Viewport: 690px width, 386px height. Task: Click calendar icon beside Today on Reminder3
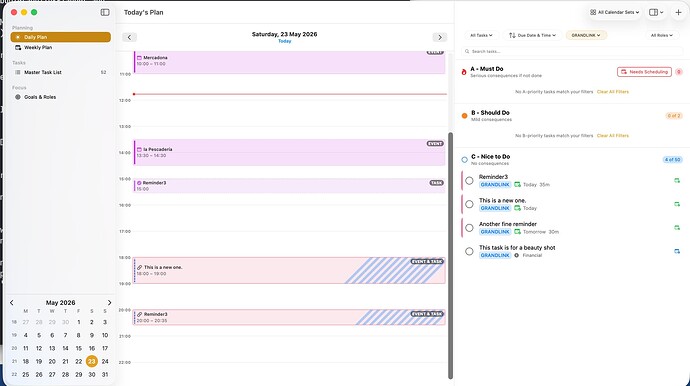point(518,184)
